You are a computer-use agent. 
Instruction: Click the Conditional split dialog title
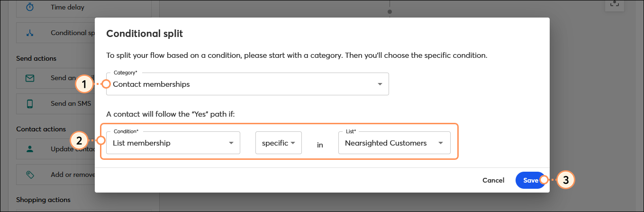click(x=145, y=34)
